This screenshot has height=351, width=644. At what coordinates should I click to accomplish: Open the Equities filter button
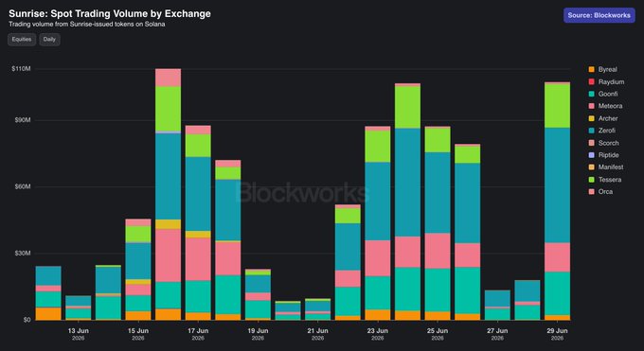[22, 40]
